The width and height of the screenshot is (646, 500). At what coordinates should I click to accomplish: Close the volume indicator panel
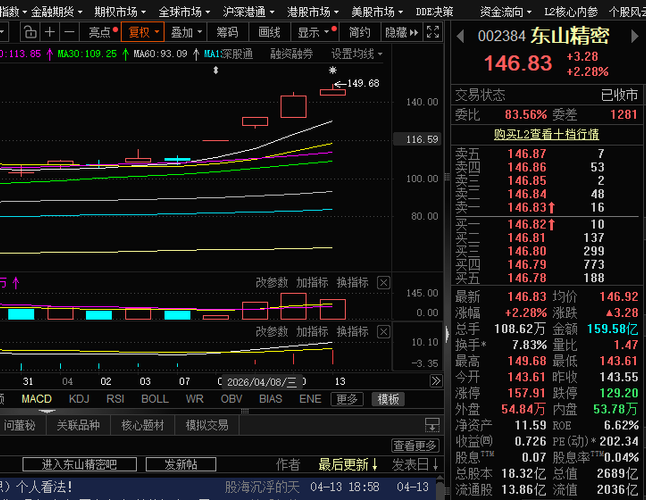pyautogui.click(x=383, y=283)
